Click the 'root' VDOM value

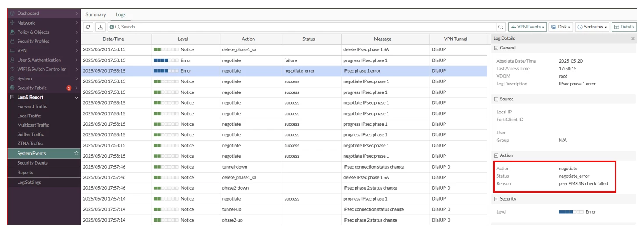[563, 76]
